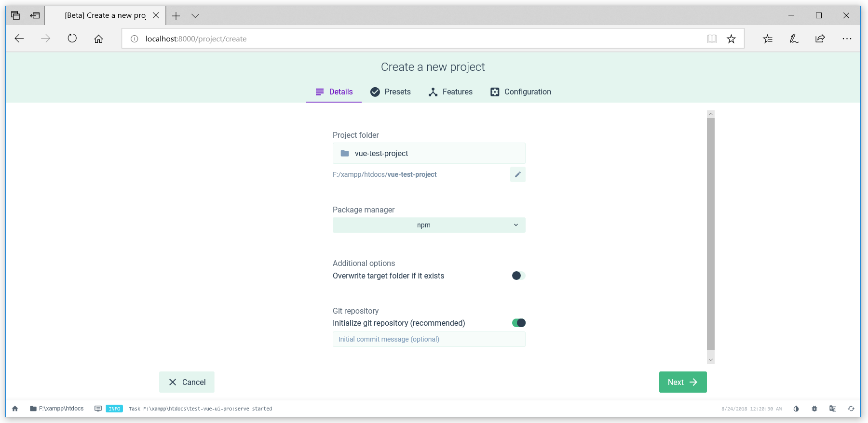Click the Cancel button
The width and height of the screenshot is (868, 423).
tap(187, 382)
